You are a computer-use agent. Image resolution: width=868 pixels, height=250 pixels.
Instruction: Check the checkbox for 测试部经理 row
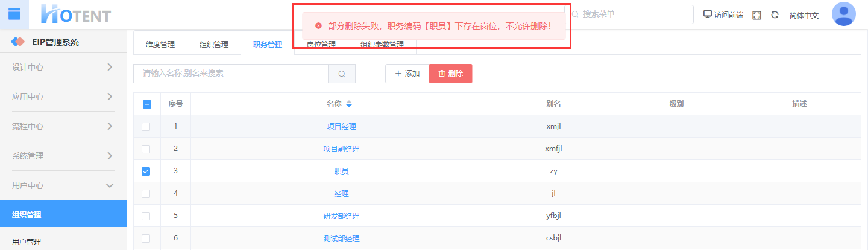pyautogui.click(x=146, y=239)
